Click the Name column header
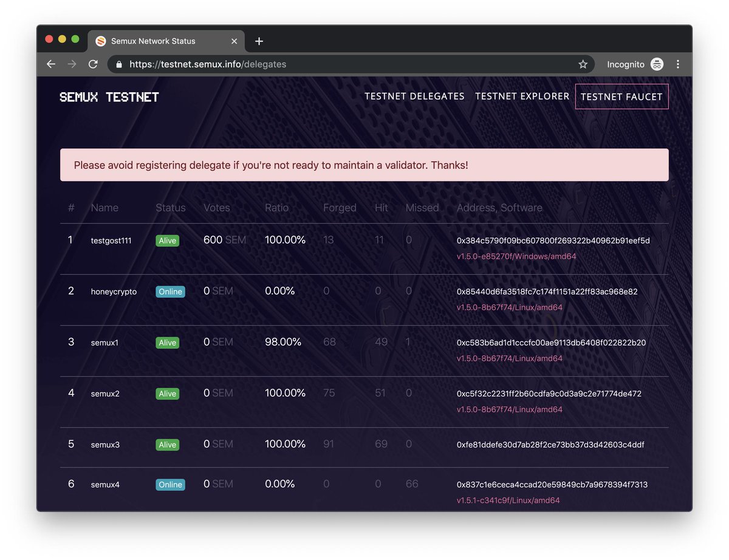 point(104,208)
